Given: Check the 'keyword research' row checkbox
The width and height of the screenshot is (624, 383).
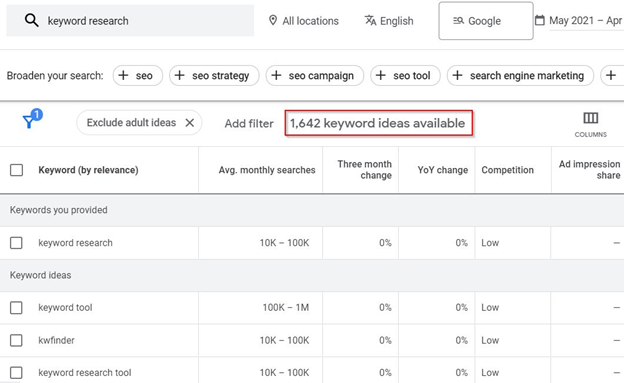Looking at the screenshot, I should (x=16, y=243).
